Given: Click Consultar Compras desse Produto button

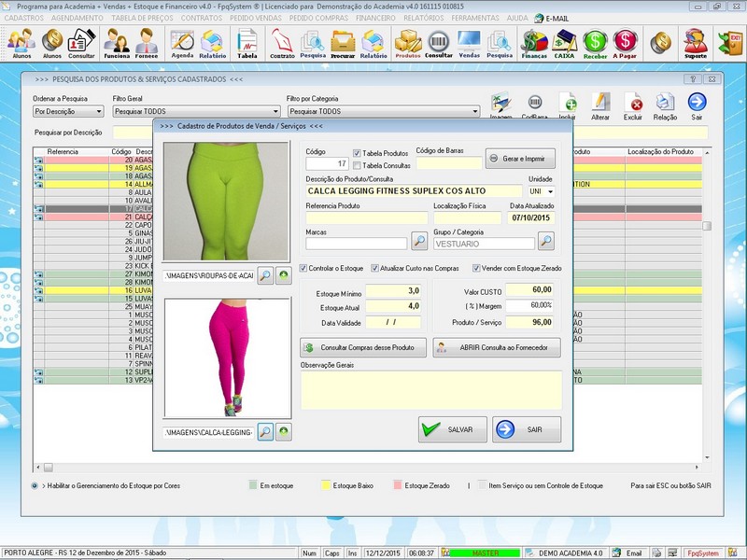Looking at the screenshot, I should [x=363, y=347].
